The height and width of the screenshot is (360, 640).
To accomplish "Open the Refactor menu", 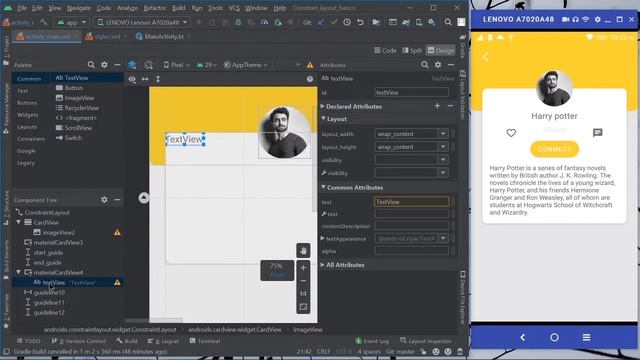I will 155,8.
